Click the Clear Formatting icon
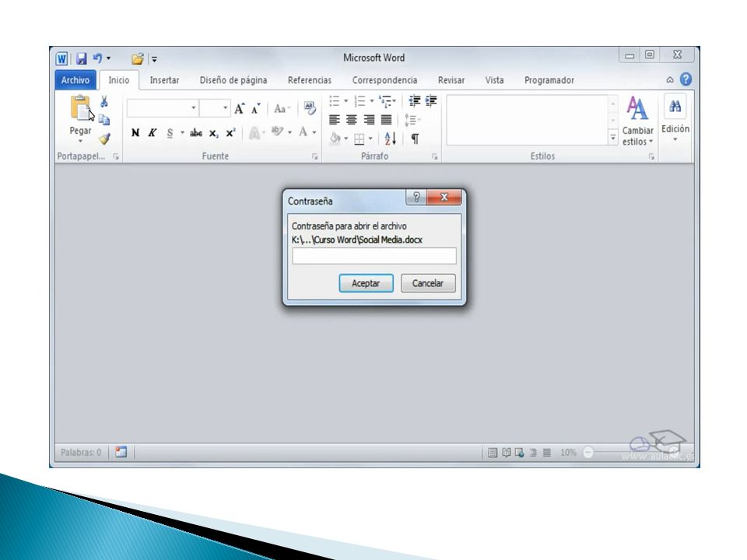The height and width of the screenshot is (560, 747). point(309,108)
